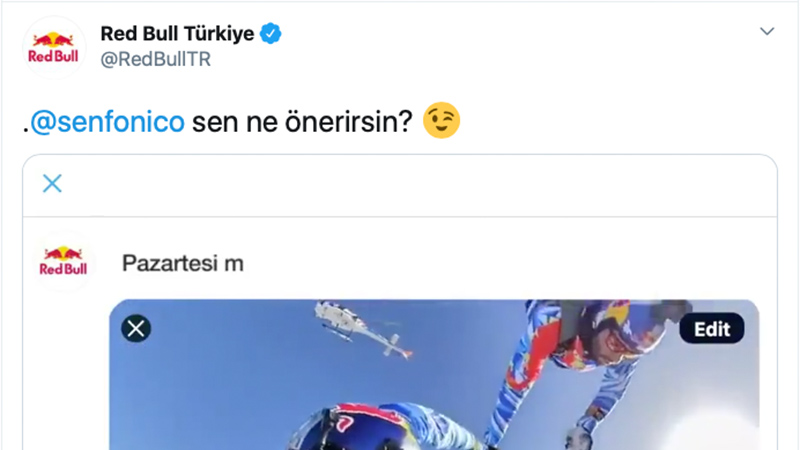Visit the @RedBullTR handle
Viewport: 800px width, 450px height.
156,59
